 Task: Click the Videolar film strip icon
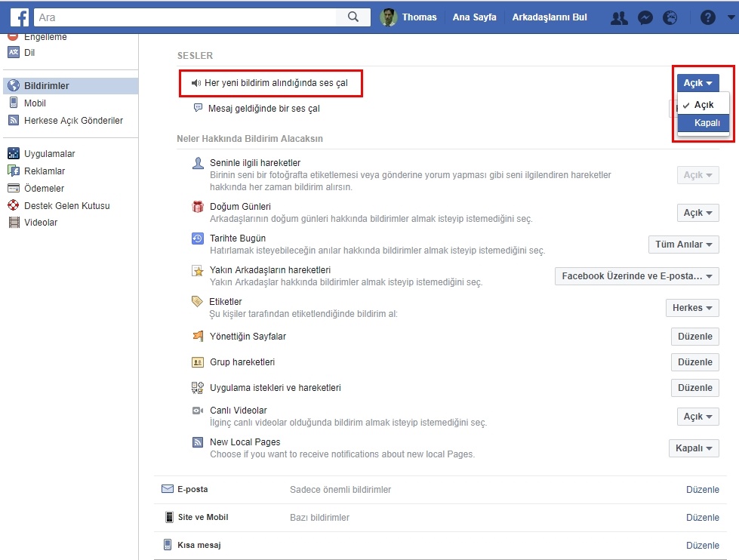point(14,223)
